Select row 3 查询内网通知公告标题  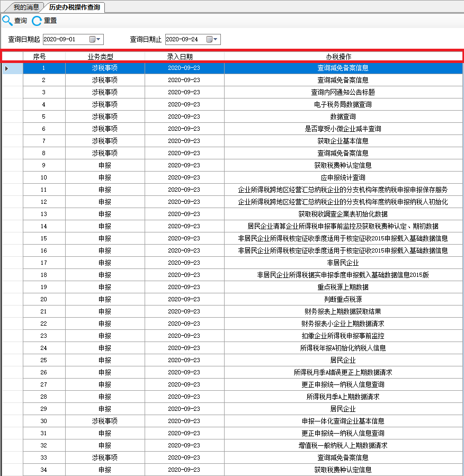[x=343, y=92]
